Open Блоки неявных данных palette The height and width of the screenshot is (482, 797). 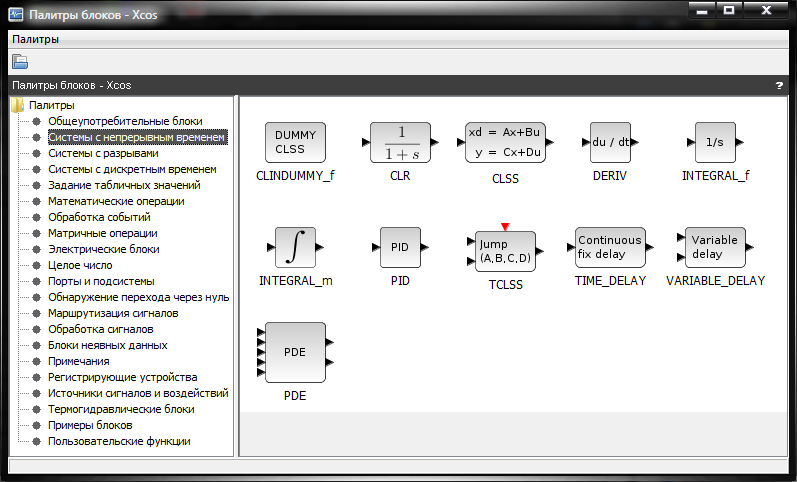pos(108,345)
